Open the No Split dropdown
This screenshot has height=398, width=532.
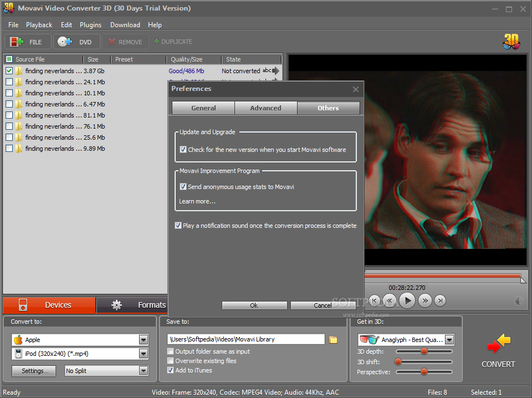click(x=144, y=370)
